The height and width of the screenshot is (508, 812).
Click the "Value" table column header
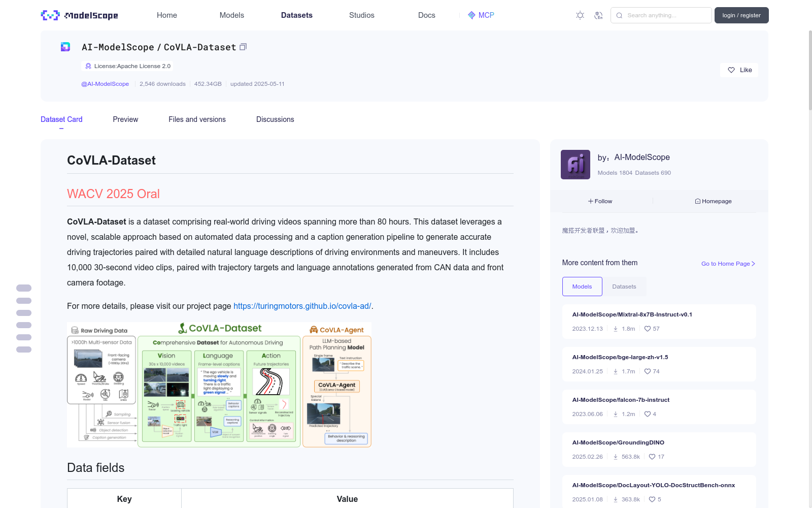pos(347,499)
